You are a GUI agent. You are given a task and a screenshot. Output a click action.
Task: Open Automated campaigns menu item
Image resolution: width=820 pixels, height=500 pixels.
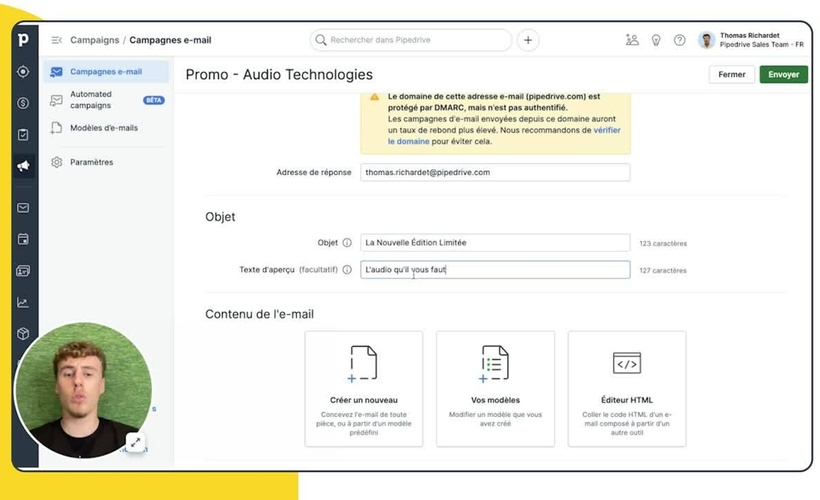(91, 100)
